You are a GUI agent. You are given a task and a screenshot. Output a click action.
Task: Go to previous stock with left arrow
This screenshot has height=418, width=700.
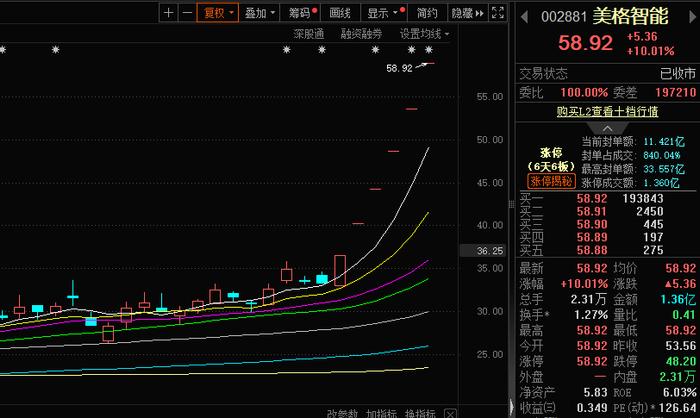pyautogui.click(x=525, y=17)
